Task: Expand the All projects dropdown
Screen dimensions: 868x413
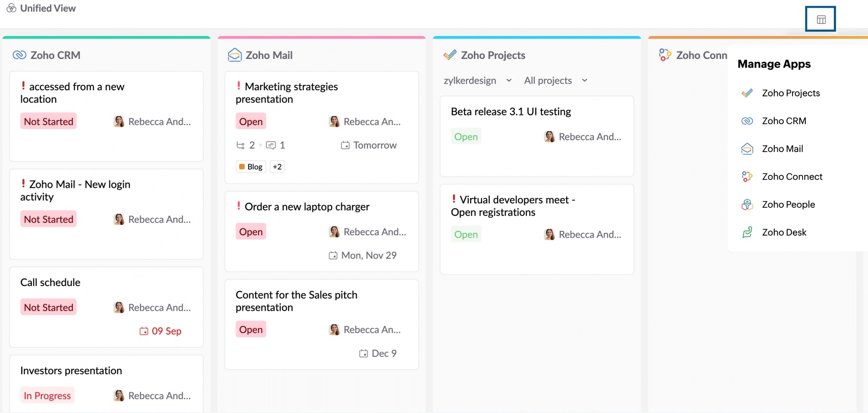Action: coord(585,80)
